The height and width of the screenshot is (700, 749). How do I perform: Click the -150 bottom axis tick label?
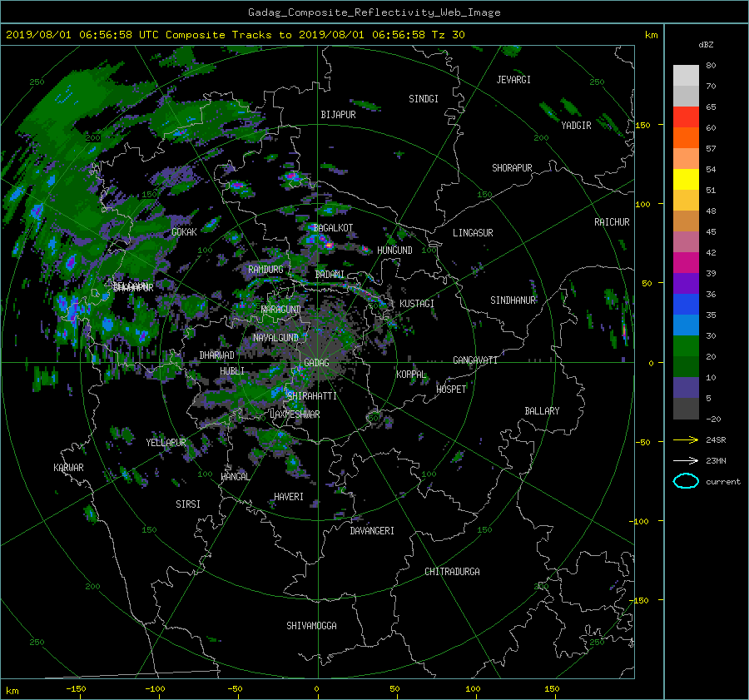76,689
